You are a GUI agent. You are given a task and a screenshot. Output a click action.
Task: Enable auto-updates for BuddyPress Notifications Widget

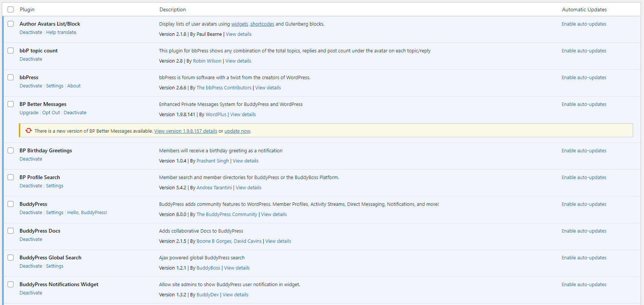(x=584, y=285)
